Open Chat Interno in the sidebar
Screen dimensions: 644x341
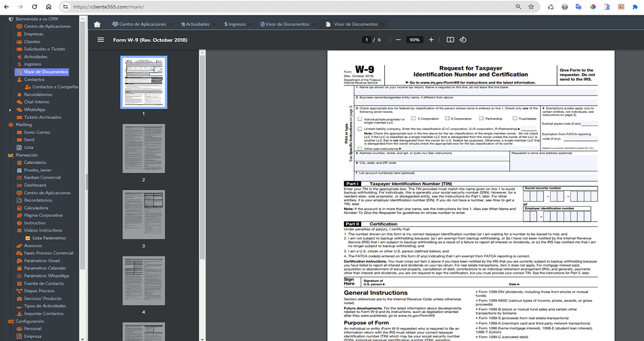point(36,102)
